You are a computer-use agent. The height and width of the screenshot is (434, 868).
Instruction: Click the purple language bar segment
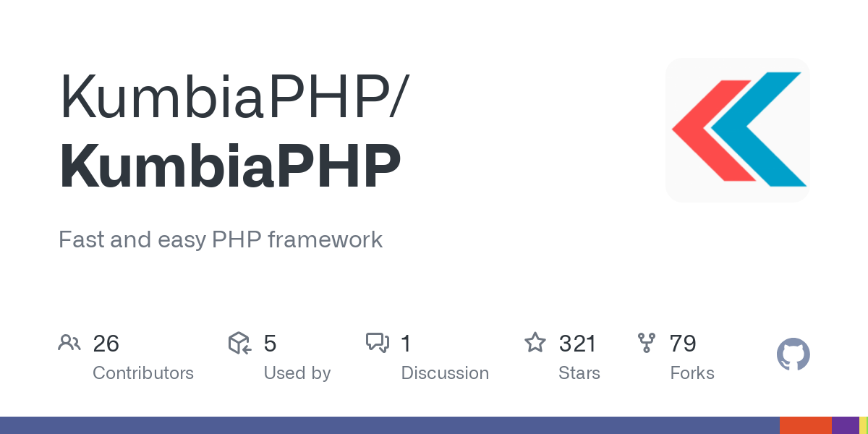(x=845, y=425)
